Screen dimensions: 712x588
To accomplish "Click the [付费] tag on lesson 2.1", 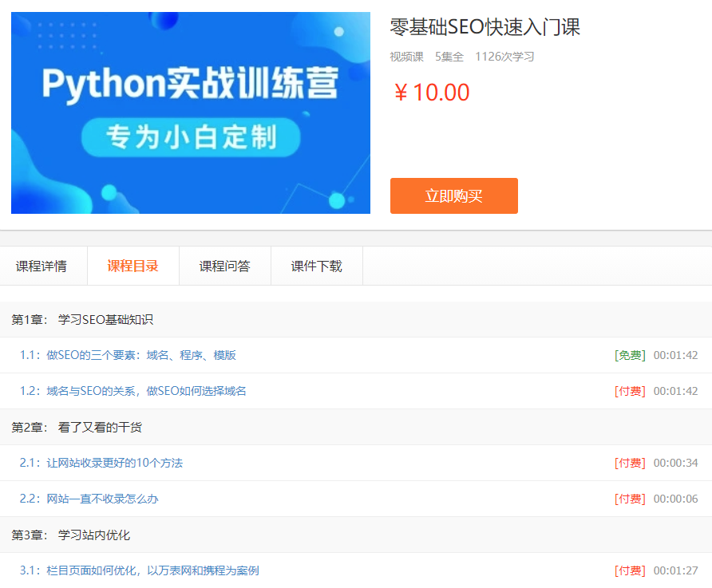I will click(x=630, y=463).
